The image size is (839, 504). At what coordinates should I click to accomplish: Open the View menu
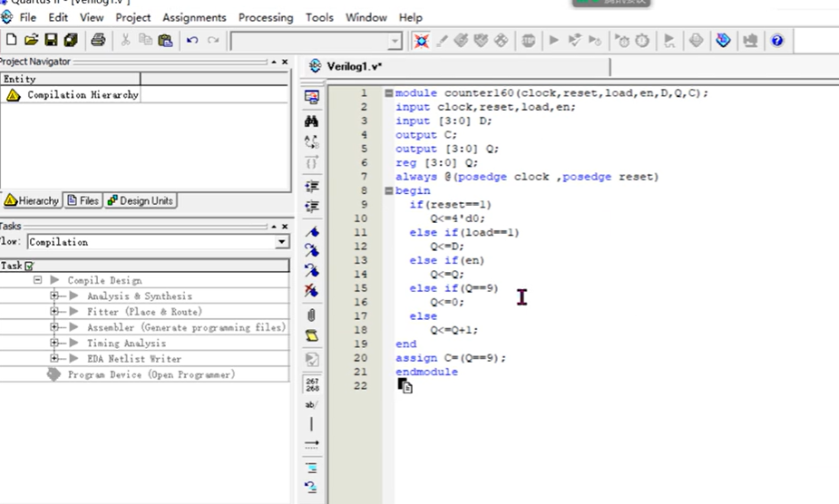click(x=92, y=17)
